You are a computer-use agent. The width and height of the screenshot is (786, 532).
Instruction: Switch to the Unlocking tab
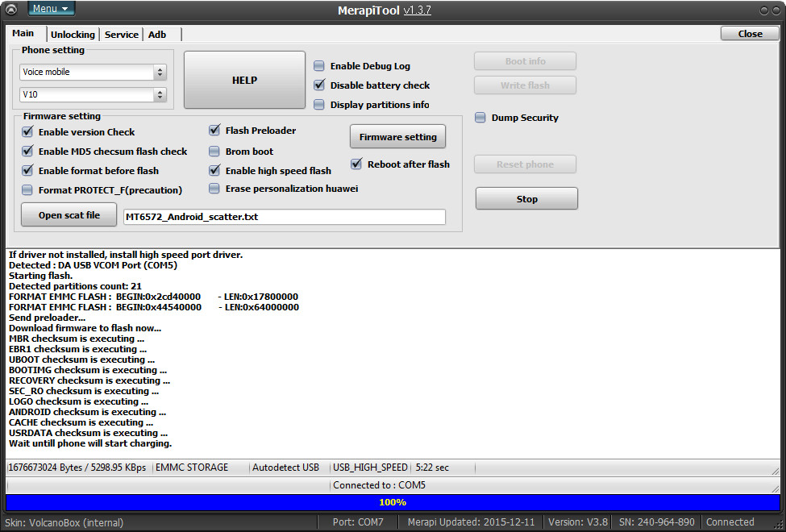(73, 35)
